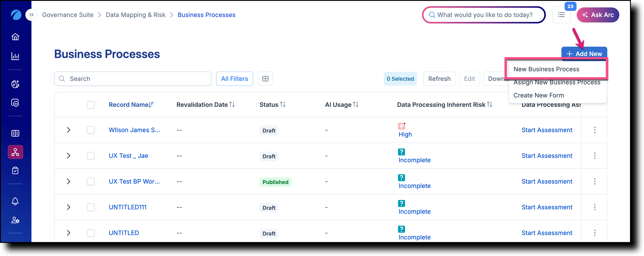Open the cookie consent sidebar icon

point(15,84)
